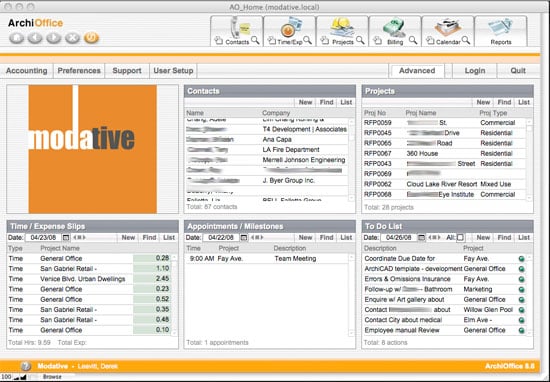Check the All checkbox in To Do List
The image size is (550, 382).
click(x=460, y=237)
